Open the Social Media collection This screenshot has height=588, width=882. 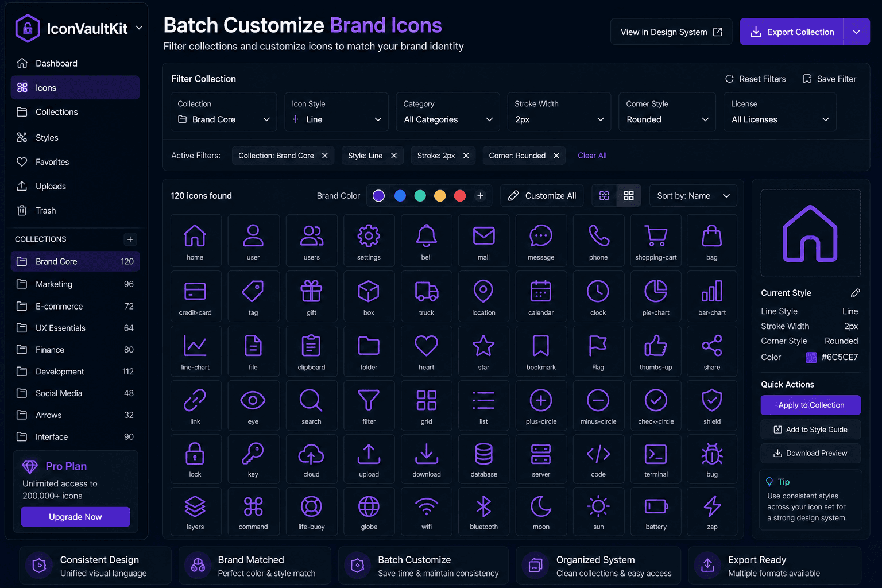point(75,393)
